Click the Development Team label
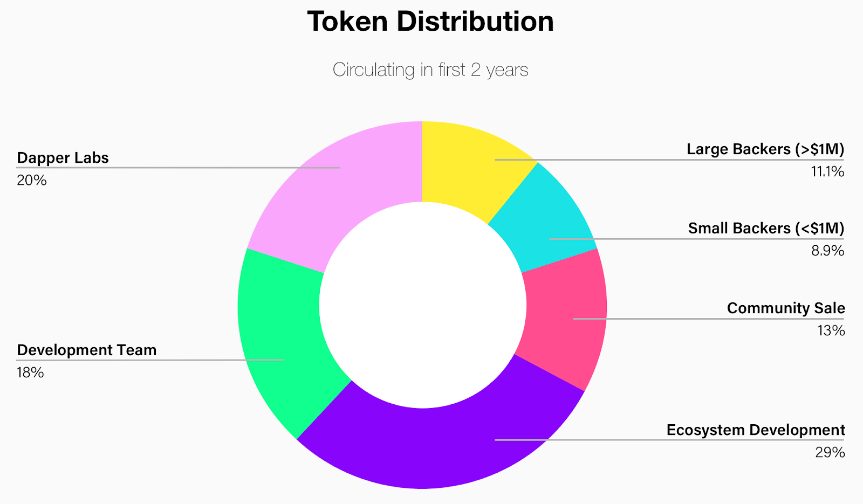Screen dimensions: 863x504 (87, 350)
